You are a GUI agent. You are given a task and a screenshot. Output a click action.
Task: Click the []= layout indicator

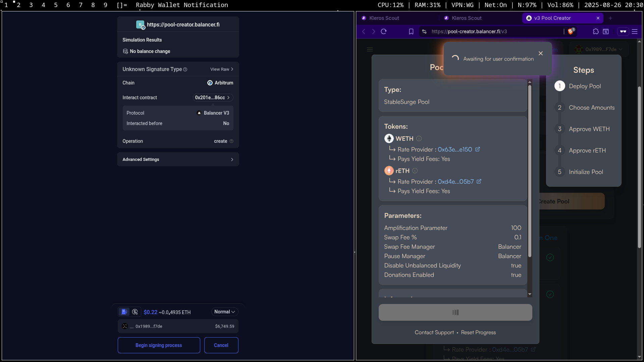click(121, 5)
